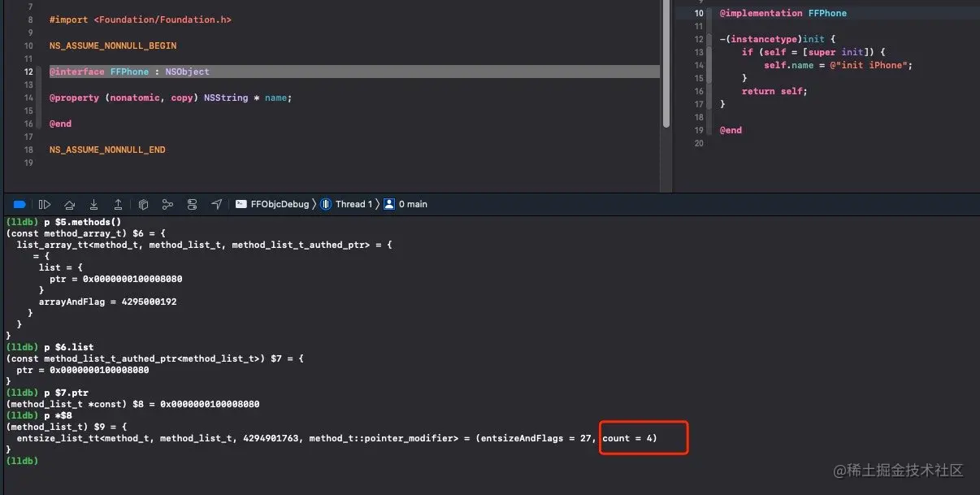Click line number 12 gutter in header editor

(28, 72)
